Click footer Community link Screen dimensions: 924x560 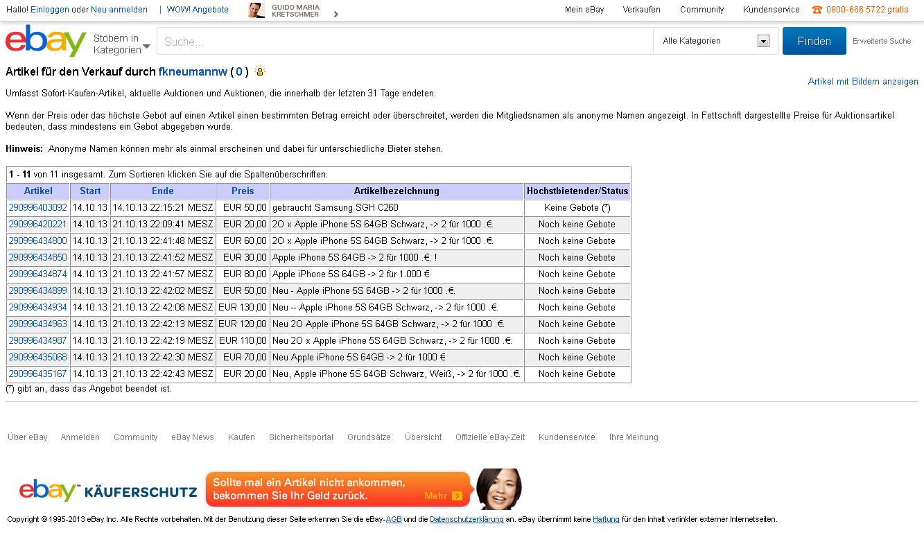(136, 437)
